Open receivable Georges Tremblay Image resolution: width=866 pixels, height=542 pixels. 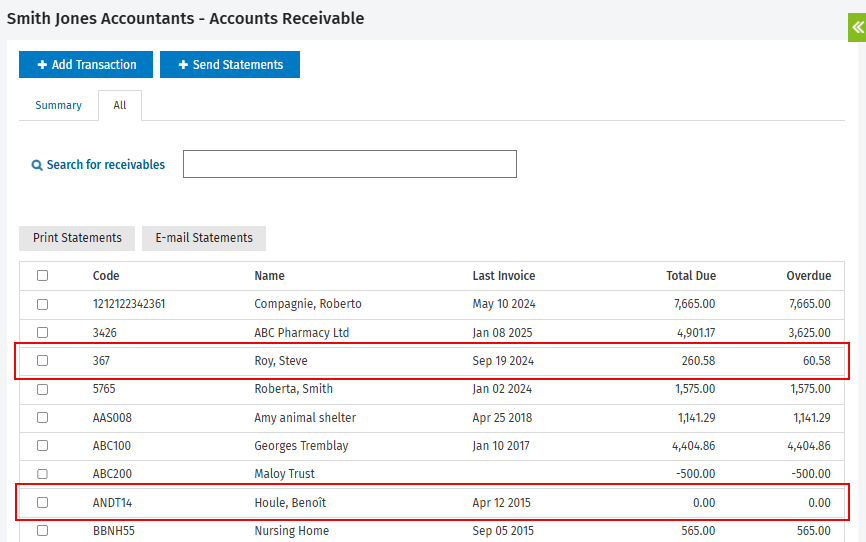click(301, 446)
